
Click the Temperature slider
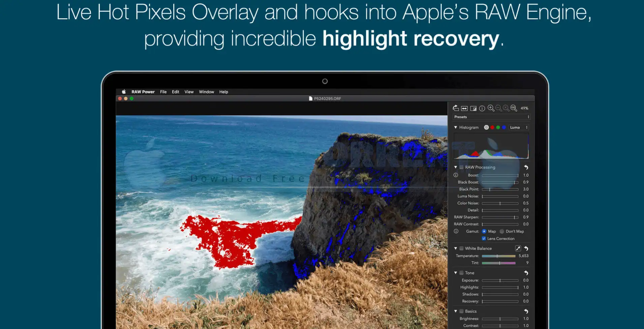coord(499,256)
